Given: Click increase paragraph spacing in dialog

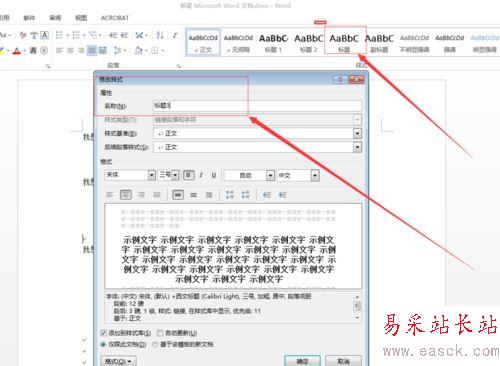Looking at the screenshot, I should 230,195.
